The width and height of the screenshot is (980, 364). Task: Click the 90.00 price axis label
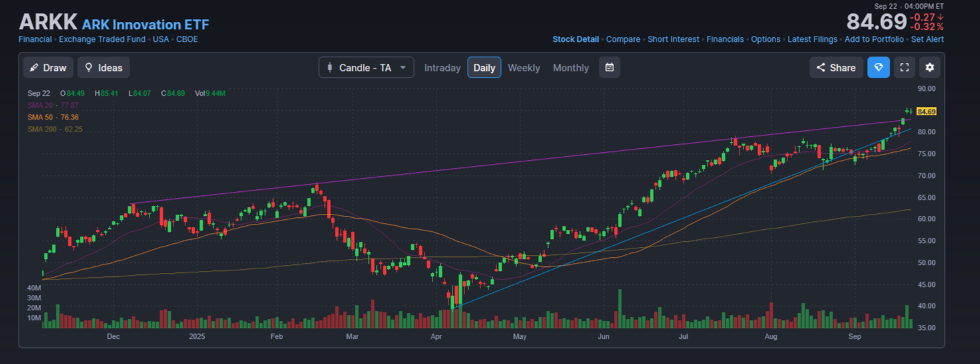(927, 88)
